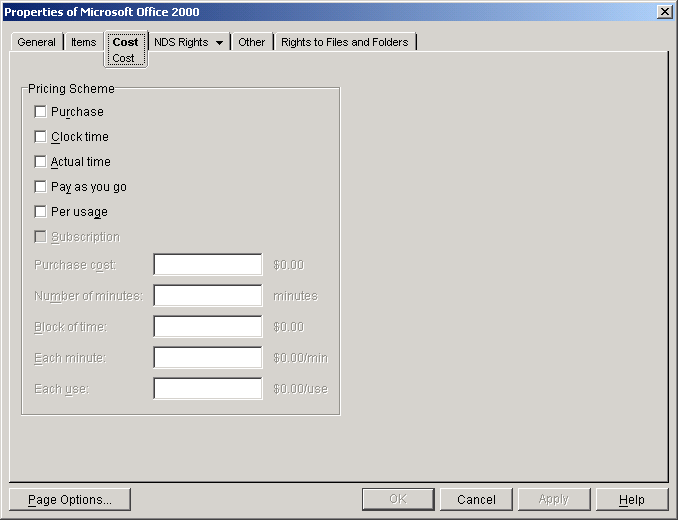Viewport: 678px width, 520px height.
Task: Click the Pricing Scheme group label
Action: click(x=71, y=89)
